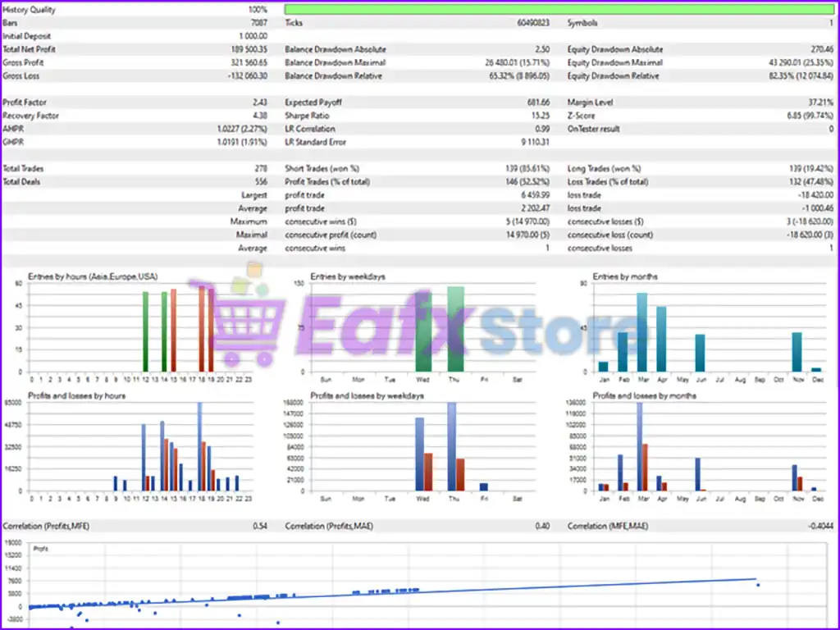This screenshot has height=630, width=840.
Task: Select the Gross Profit value '321 560.65'
Action: [x=249, y=62]
